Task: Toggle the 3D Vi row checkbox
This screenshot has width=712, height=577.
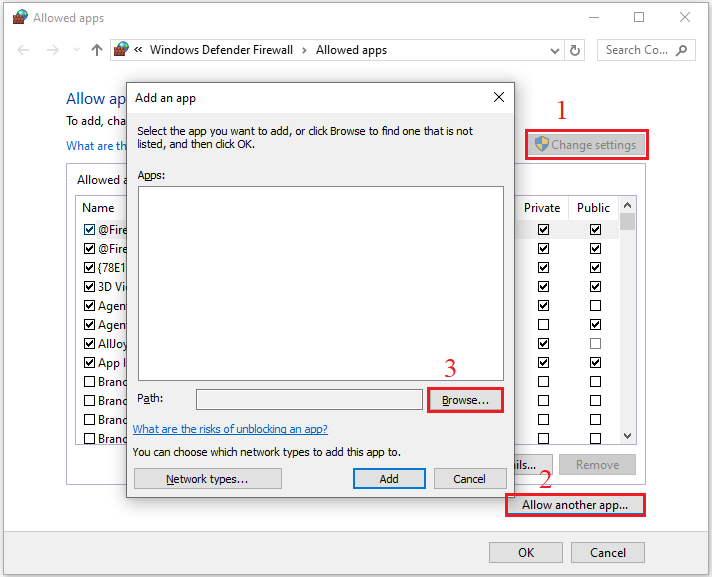Action: (89, 286)
